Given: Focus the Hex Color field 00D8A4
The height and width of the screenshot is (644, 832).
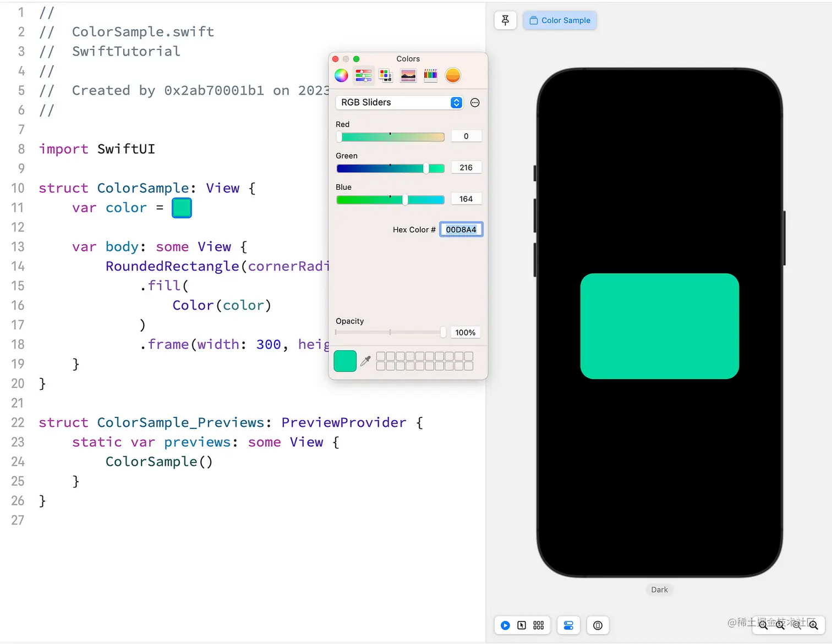Looking at the screenshot, I should pyautogui.click(x=461, y=229).
